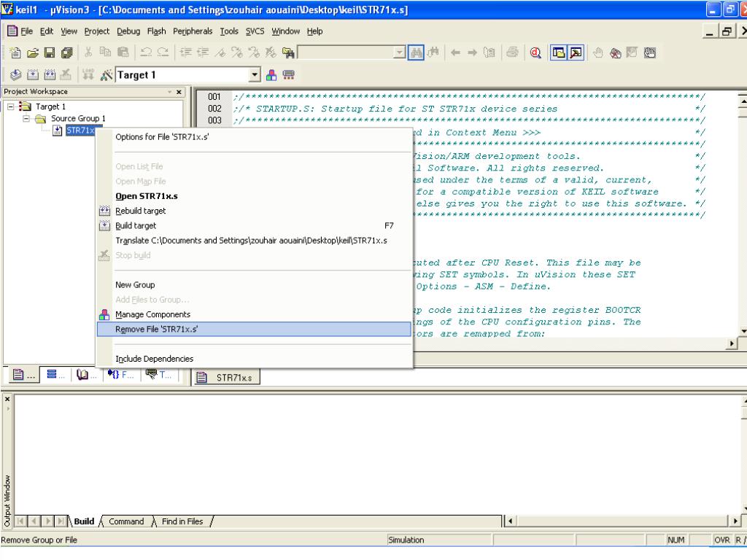Open the Help menu
Viewport: 747px width, 560px height.
tap(315, 31)
